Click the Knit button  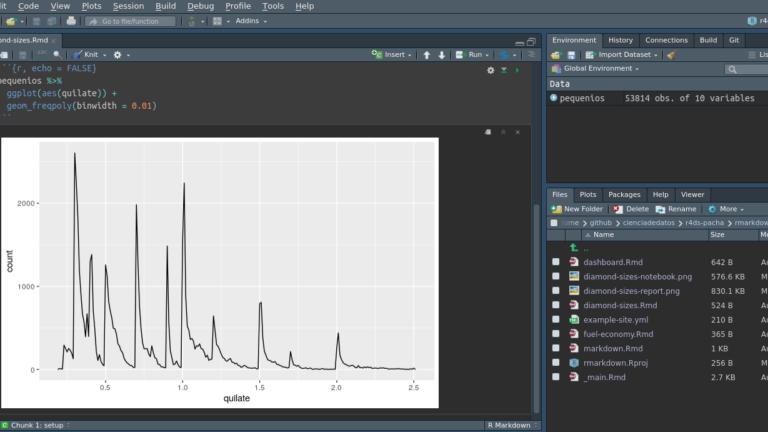(86, 55)
